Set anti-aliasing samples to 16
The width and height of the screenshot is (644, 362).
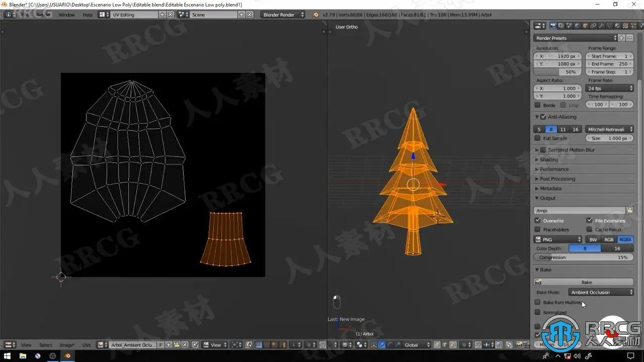pos(576,129)
